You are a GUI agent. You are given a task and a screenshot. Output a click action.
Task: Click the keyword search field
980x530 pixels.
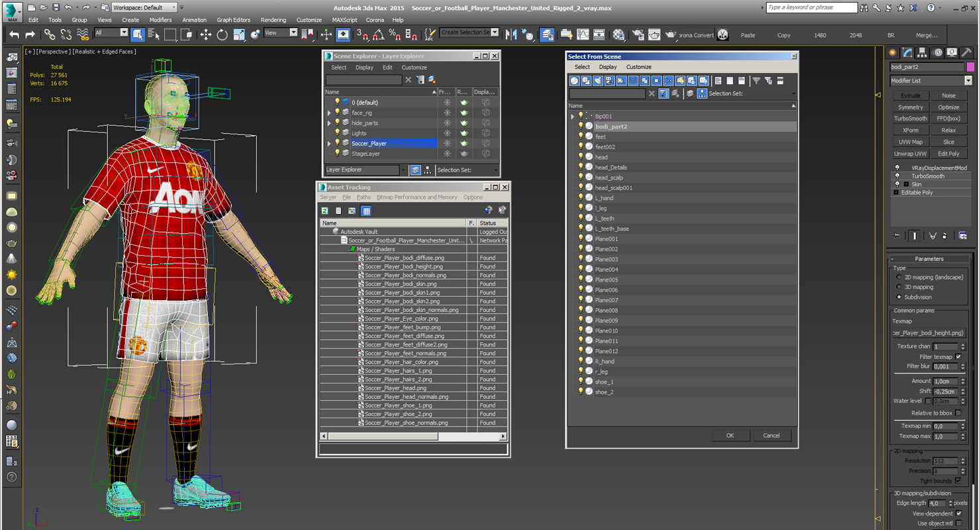pyautogui.click(x=811, y=7)
